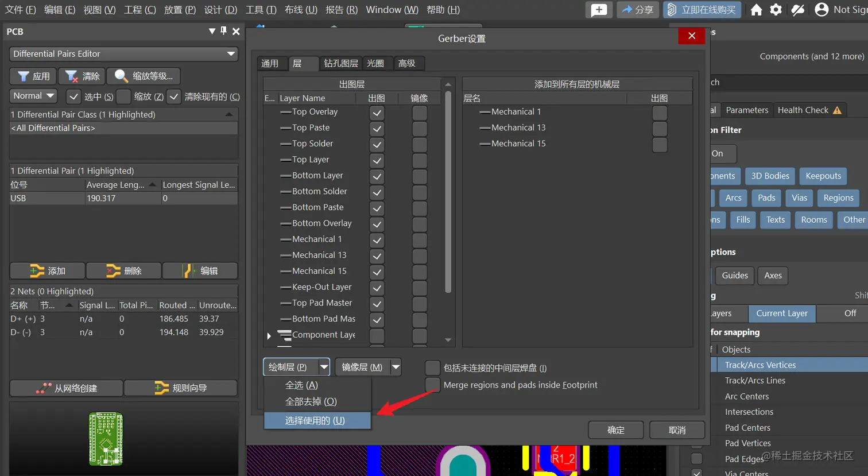Sort by the Average Length column arrow
Image resolution: width=868 pixels, height=476 pixels.
point(152,184)
